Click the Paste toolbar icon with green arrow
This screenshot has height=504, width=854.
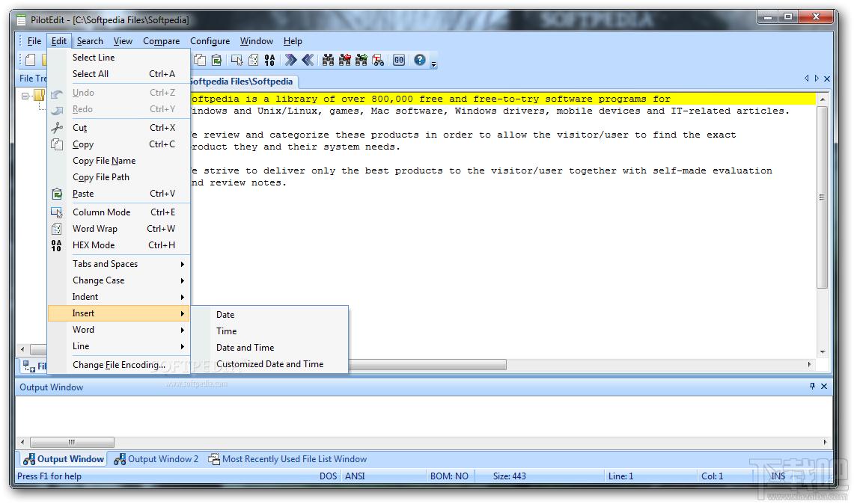pyautogui.click(x=217, y=60)
